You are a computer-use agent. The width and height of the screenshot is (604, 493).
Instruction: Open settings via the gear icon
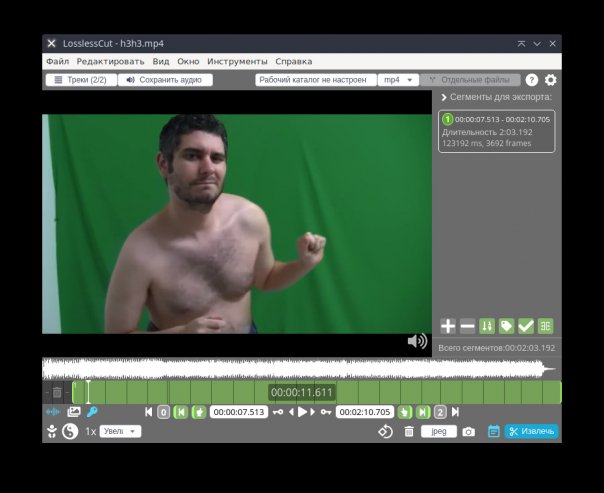point(550,80)
